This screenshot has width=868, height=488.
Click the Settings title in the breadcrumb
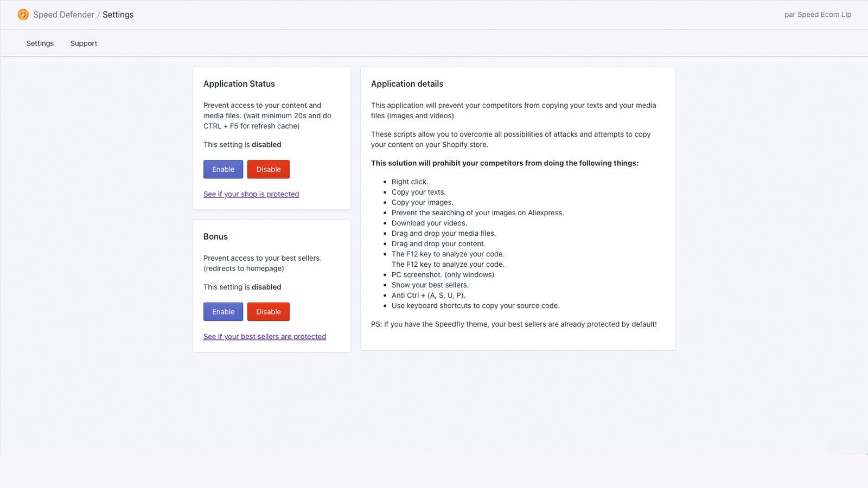[118, 15]
